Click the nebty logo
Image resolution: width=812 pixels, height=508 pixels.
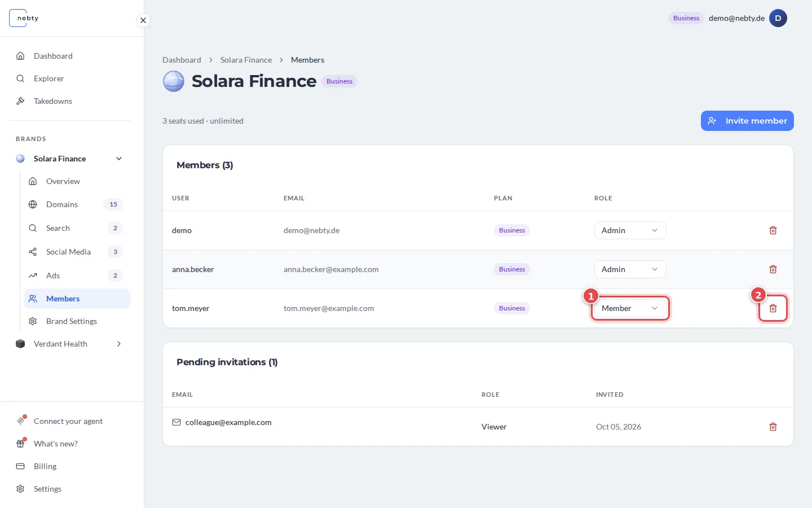(x=24, y=18)
